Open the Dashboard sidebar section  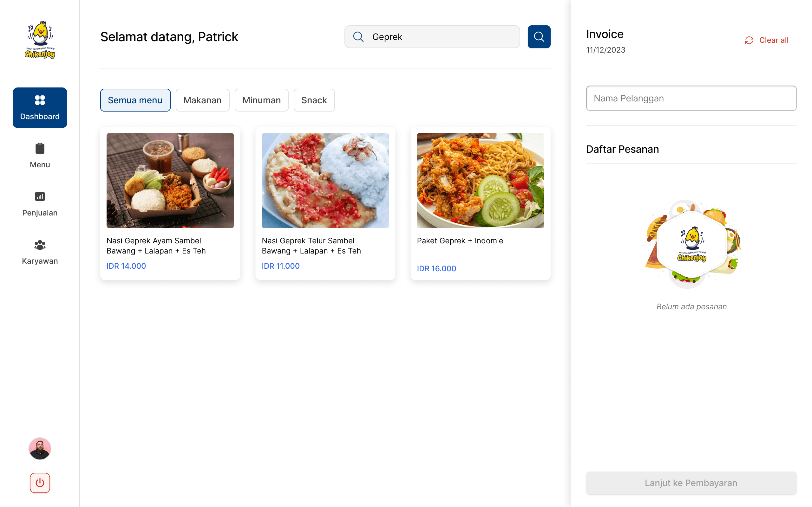coord(40,108)
